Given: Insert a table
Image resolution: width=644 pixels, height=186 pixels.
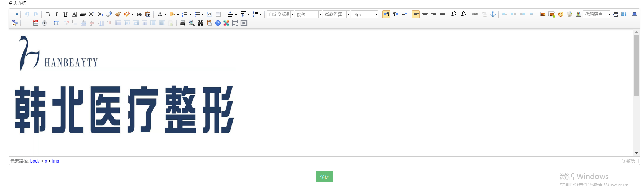Looking at the screenshot, I should click(x=57, y=23).
